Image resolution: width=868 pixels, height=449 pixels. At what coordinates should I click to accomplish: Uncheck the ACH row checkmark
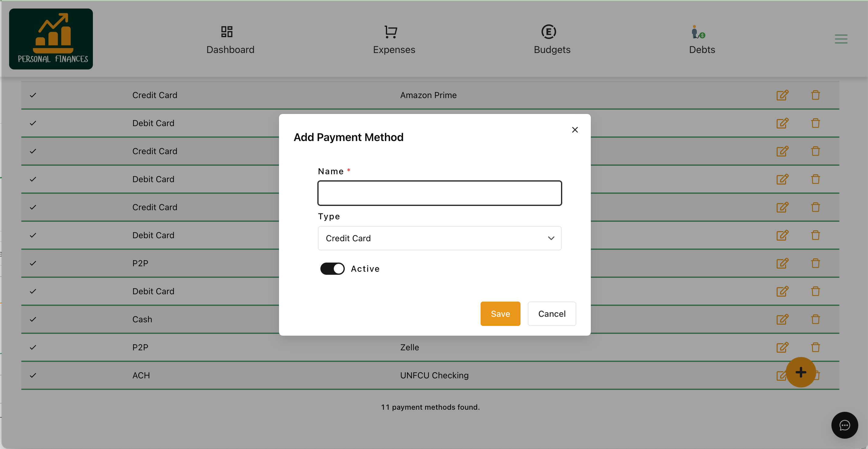[33, 375]
